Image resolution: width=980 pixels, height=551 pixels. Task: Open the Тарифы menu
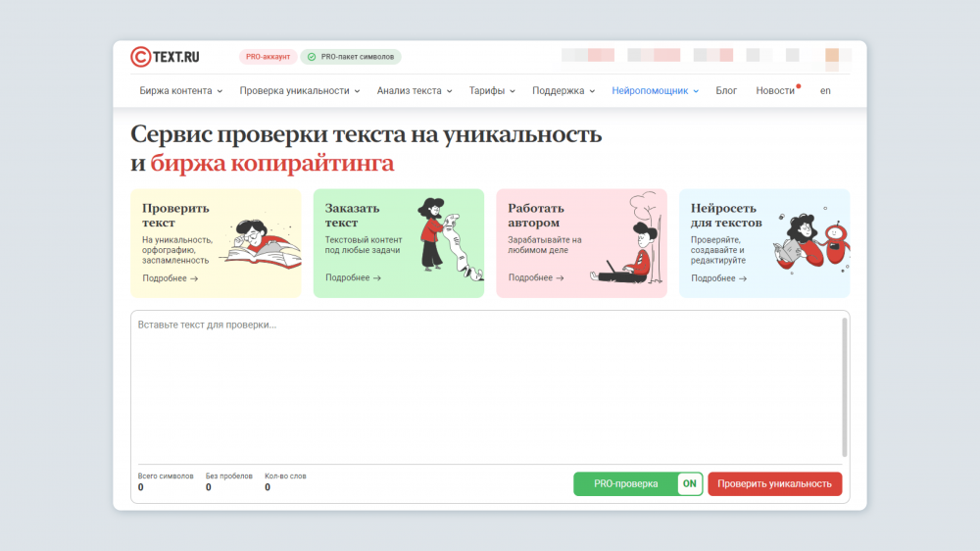click(492, 90)
